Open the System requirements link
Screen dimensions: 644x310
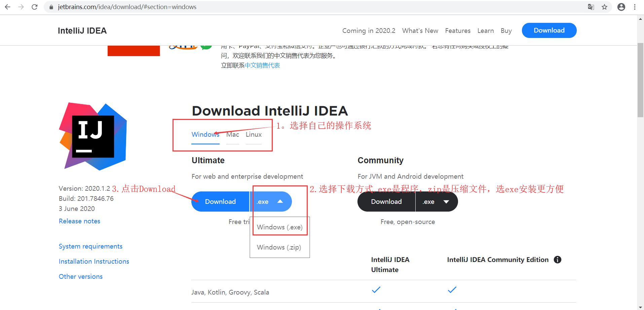90,246
